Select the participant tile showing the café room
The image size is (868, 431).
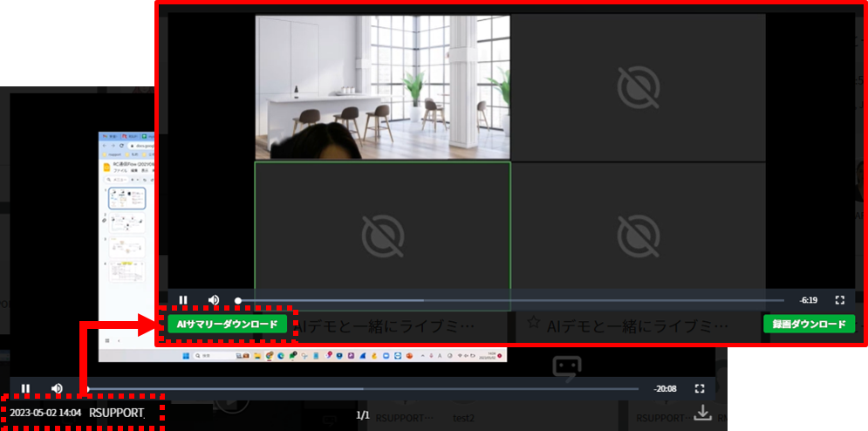tap(382, 87)
